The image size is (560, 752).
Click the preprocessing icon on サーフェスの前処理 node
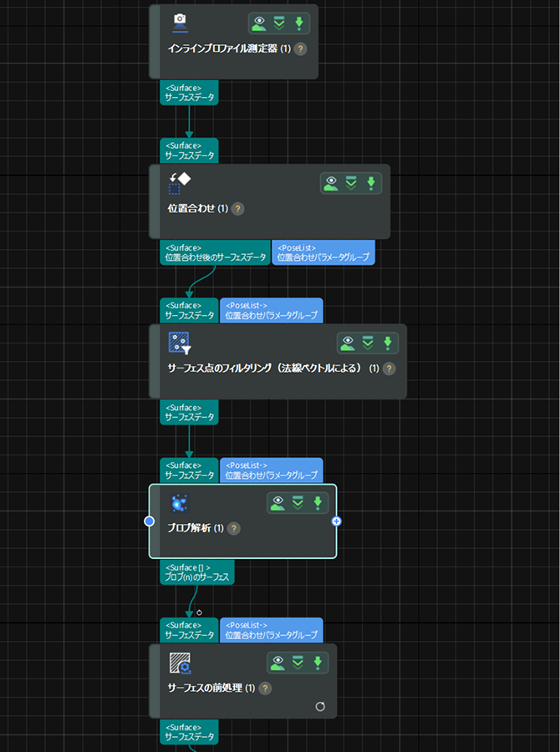pyautogui.click(x=180, y=663)
